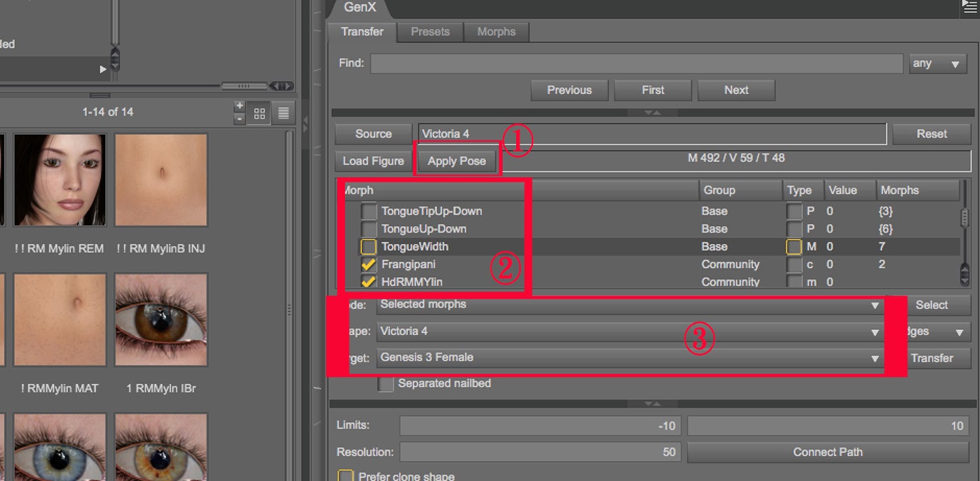Enable the Separated nailbed checkbox
Screen dimensions: 980x481
click(x=386, y=384)
